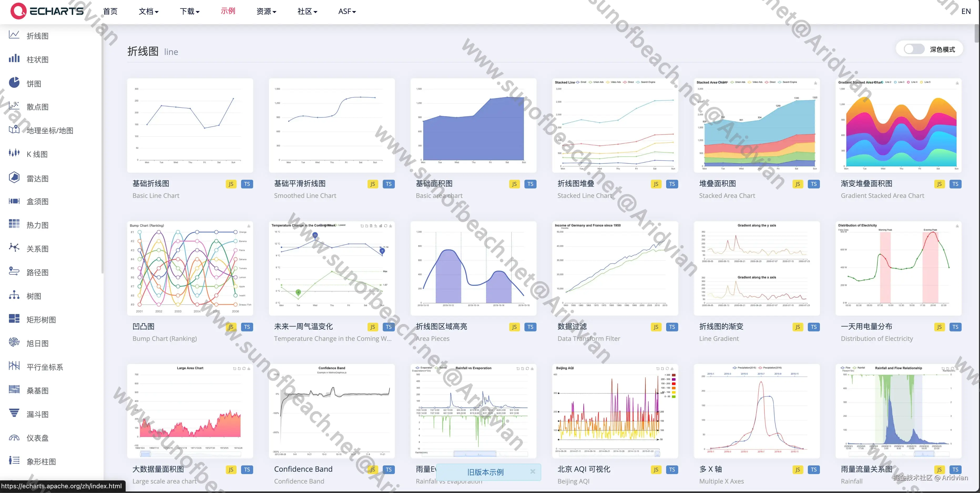Click the ECharts logo
The image size is (980, 493).
47,11
